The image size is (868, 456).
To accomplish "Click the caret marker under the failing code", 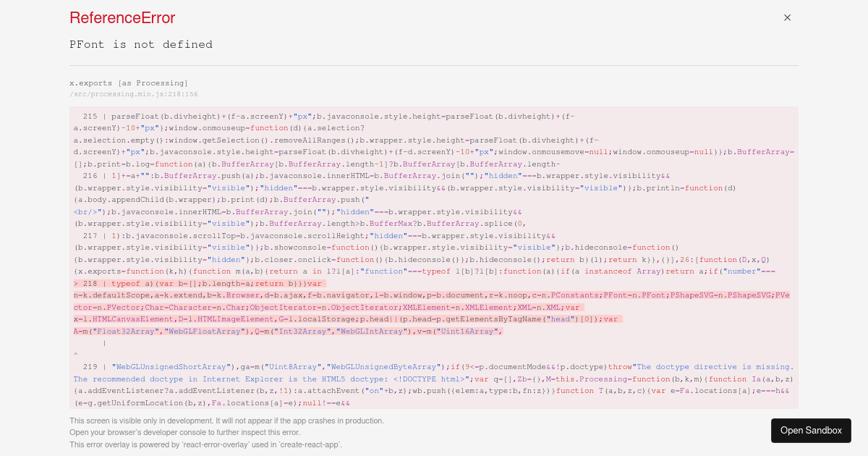I will (x=75, y=354).
